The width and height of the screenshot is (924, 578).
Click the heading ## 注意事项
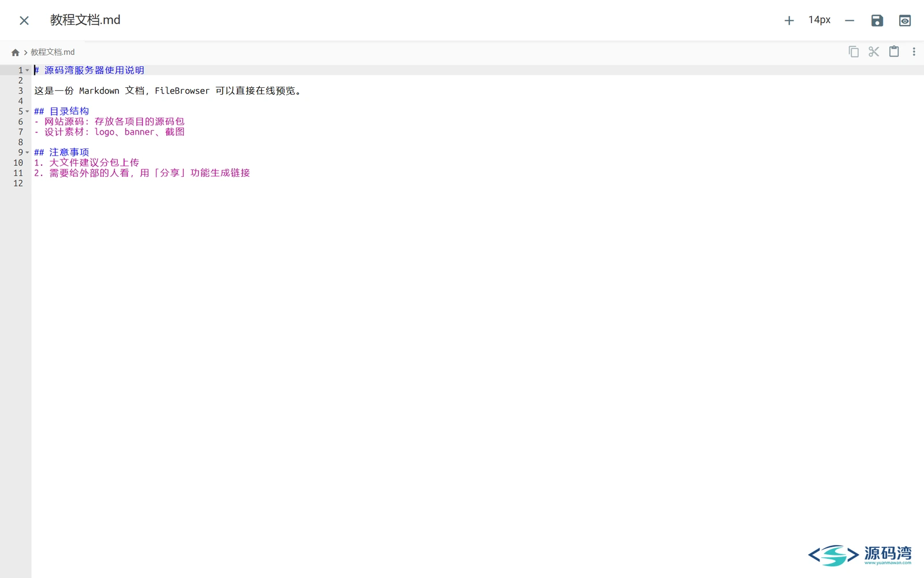61,153
